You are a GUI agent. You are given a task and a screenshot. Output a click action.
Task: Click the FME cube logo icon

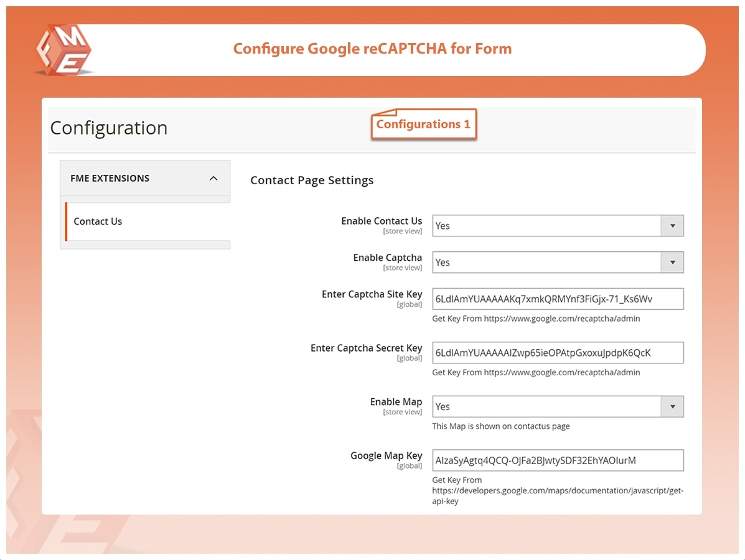(x=64, y=50)
